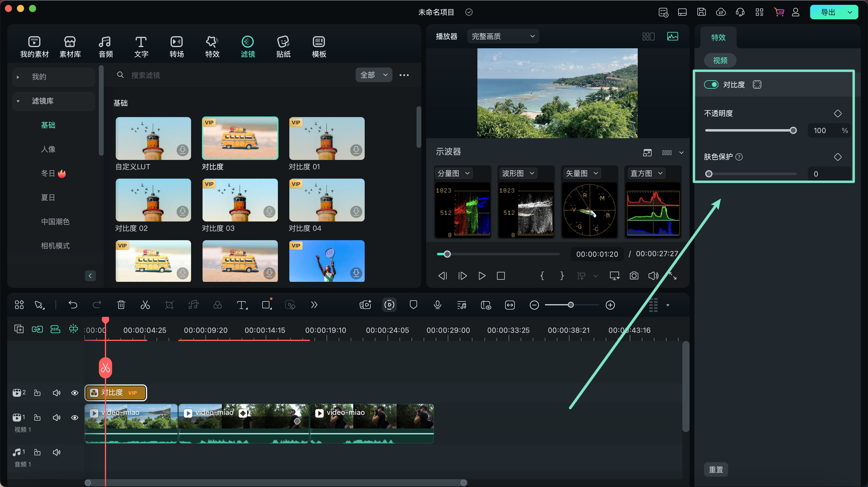868x487 pixels.
Task: Click the split/cut tool icon
Action: click(x=146, y=306)
